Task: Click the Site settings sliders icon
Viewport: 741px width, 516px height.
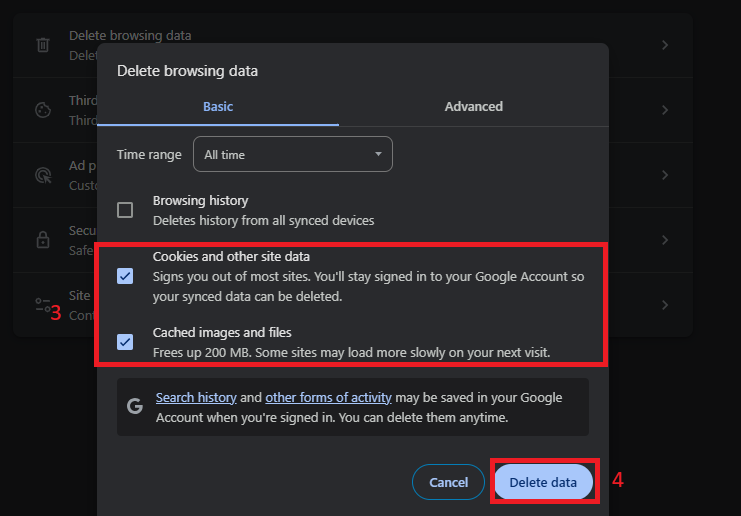Action: [43, 305]
